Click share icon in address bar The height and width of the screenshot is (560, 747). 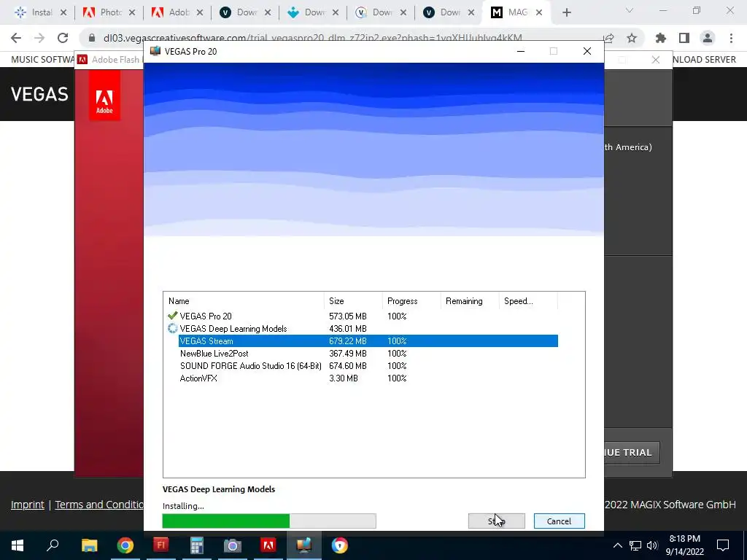608,38
